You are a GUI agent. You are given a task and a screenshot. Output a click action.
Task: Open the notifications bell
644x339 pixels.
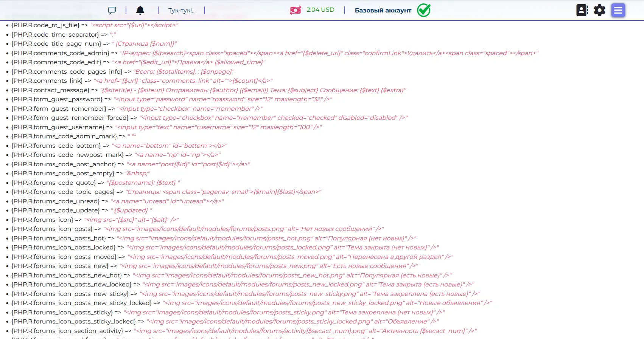tap(140, 10)
